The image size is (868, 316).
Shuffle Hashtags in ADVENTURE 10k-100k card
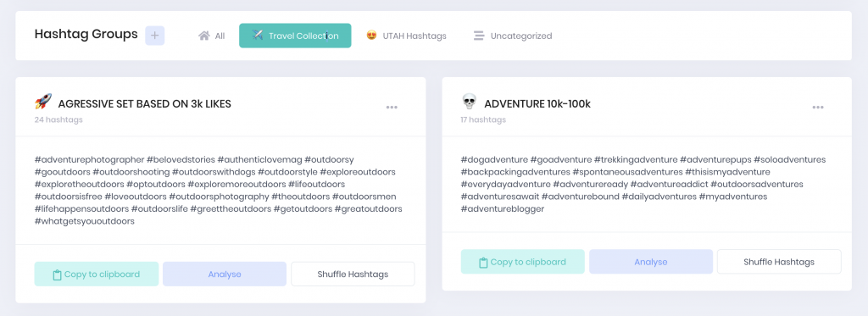pyautogui.click(x=779, y=262)
